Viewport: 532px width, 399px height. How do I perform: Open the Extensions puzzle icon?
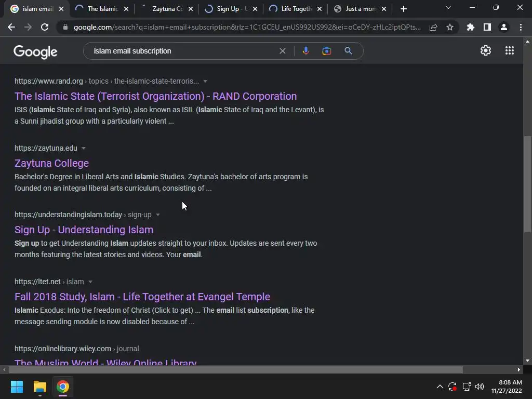(471, 27)
